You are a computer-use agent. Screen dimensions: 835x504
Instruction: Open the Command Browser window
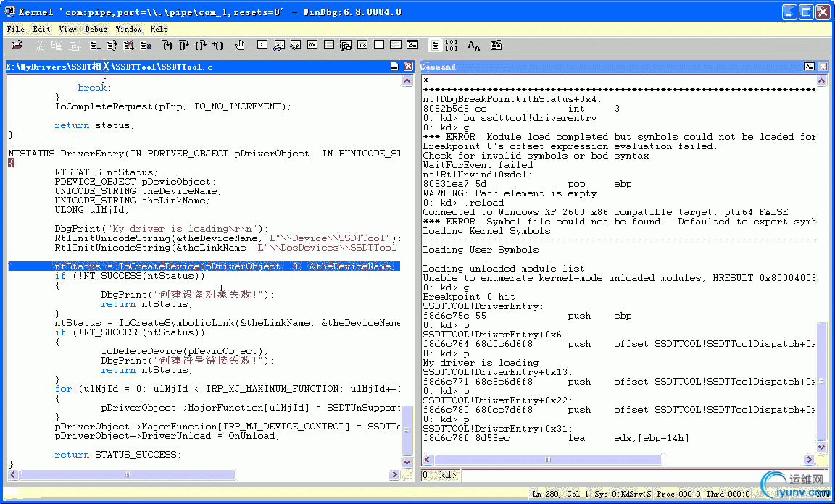coord(412,45)
